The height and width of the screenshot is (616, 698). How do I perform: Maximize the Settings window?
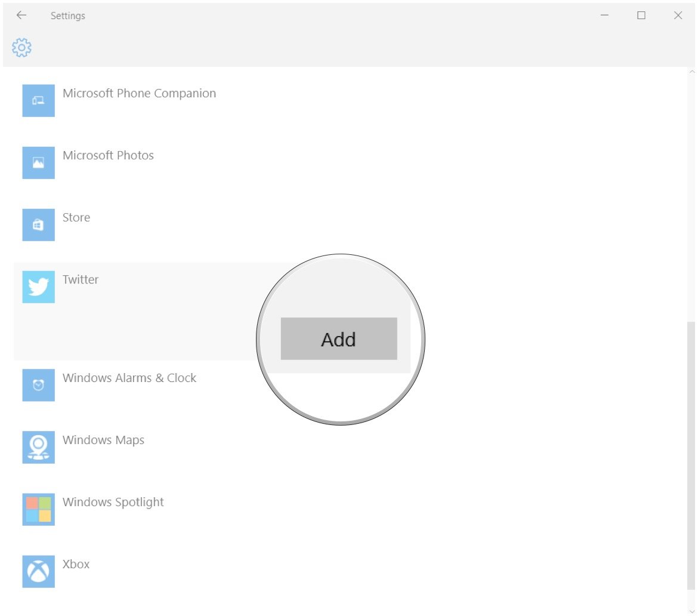tap(641, 15)
